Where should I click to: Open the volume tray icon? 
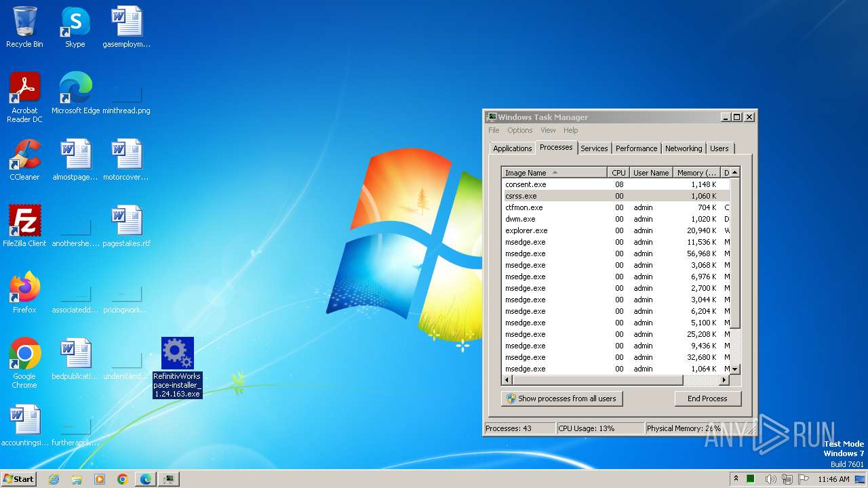pos(770,479)
